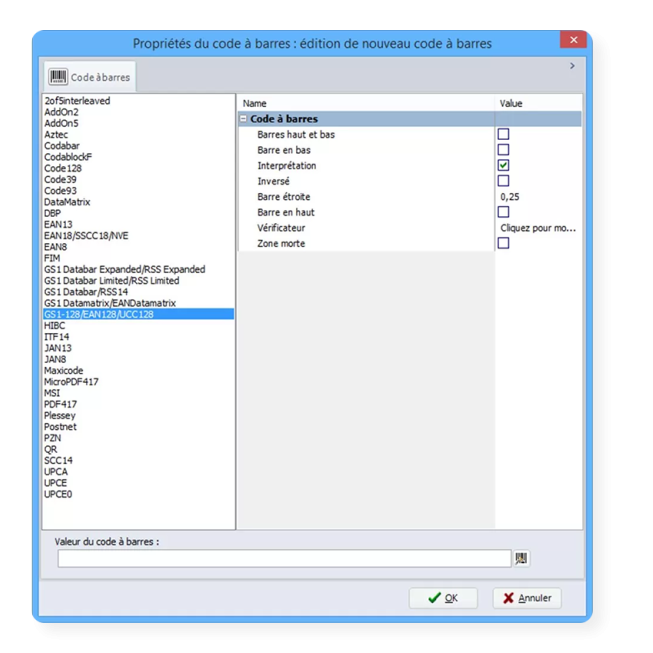
Task: Toggle the Interprétation checkbox
Action: 504,165
